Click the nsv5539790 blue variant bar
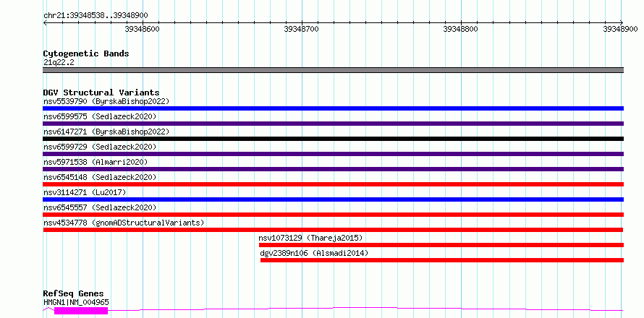This screenshot has width=644, height=318. (333, 108)
